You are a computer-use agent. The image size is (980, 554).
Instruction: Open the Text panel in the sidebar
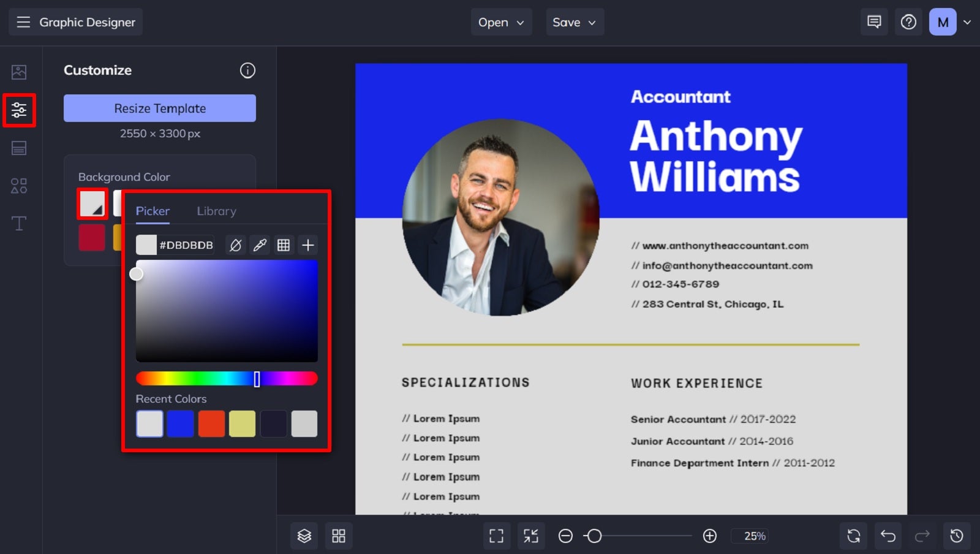tap(19, 223)
